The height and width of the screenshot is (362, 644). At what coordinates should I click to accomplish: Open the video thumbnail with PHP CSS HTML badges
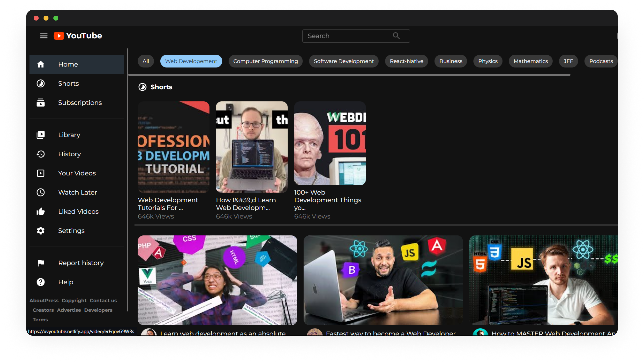(217, 280)
